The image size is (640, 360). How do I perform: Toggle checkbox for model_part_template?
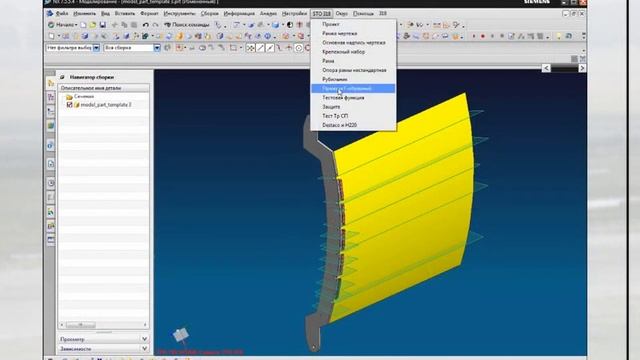pos(69,105)
